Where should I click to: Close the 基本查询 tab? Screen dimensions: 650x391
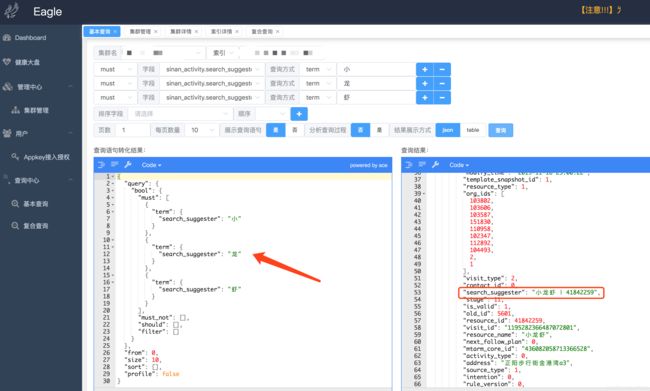coord(115,32)
